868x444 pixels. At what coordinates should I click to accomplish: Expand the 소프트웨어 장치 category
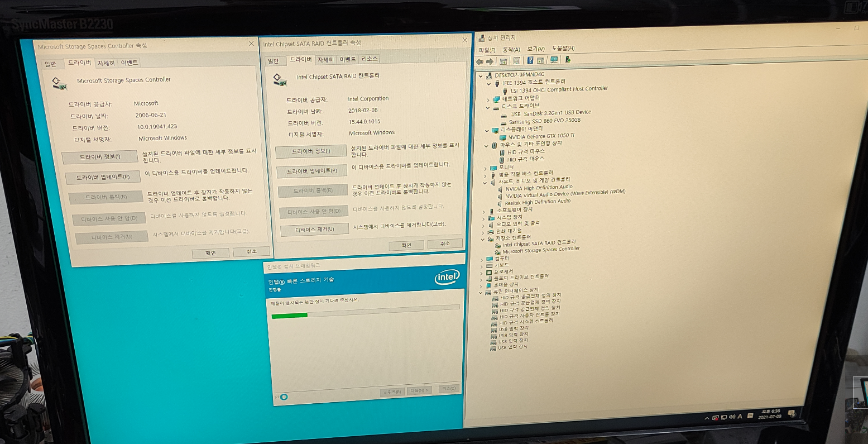483,212
